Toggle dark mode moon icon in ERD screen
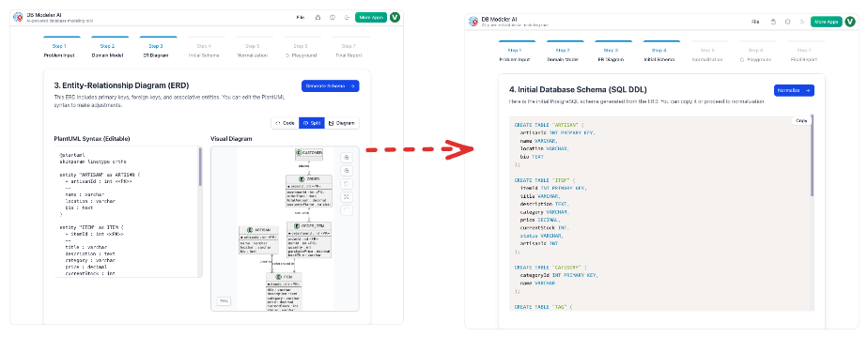Screen dimensions: 868x338 (x=347, y=18)
